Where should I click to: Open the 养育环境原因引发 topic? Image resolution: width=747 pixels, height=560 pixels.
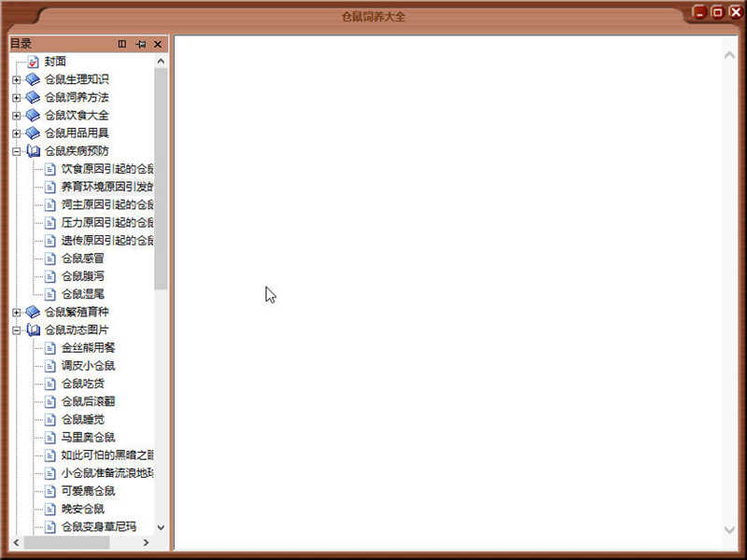107,187
